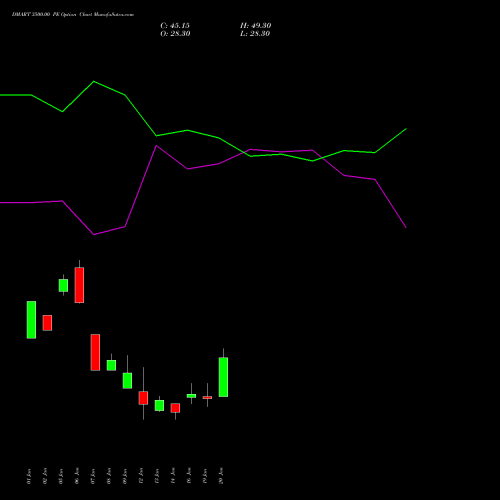
Task: Select the 06 date label on axis
Action: [77, 476]
